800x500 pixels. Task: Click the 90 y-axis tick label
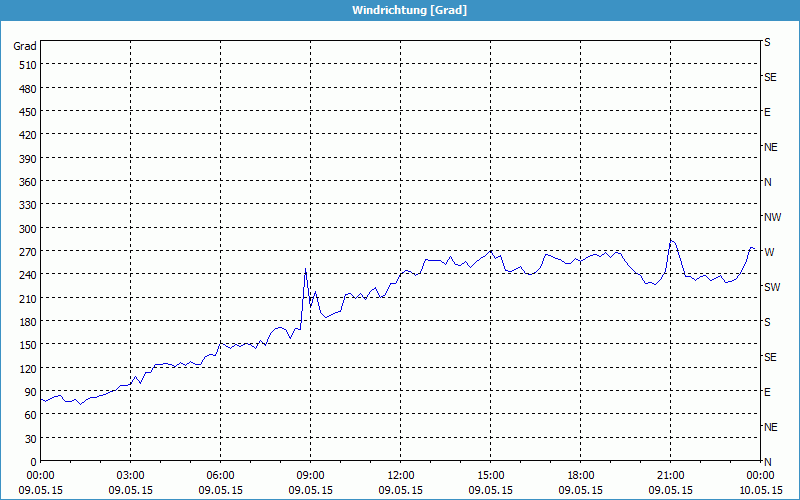tap(28, 392)
